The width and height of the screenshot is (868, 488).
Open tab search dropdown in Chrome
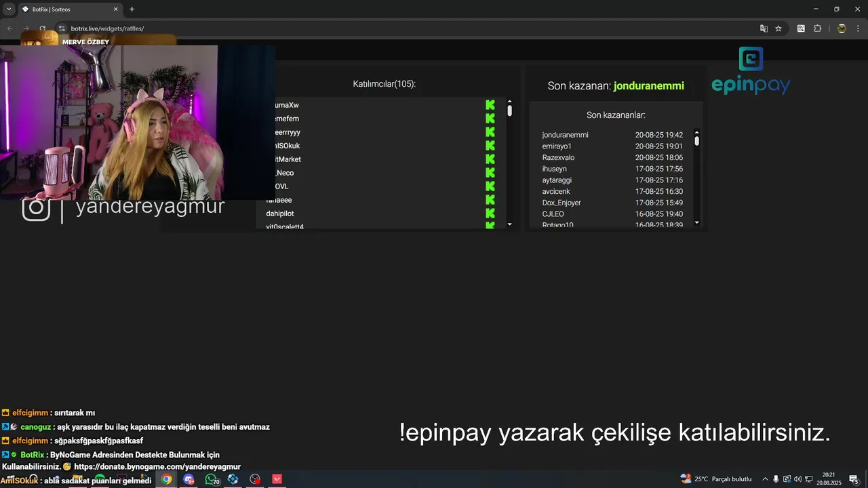9,9
